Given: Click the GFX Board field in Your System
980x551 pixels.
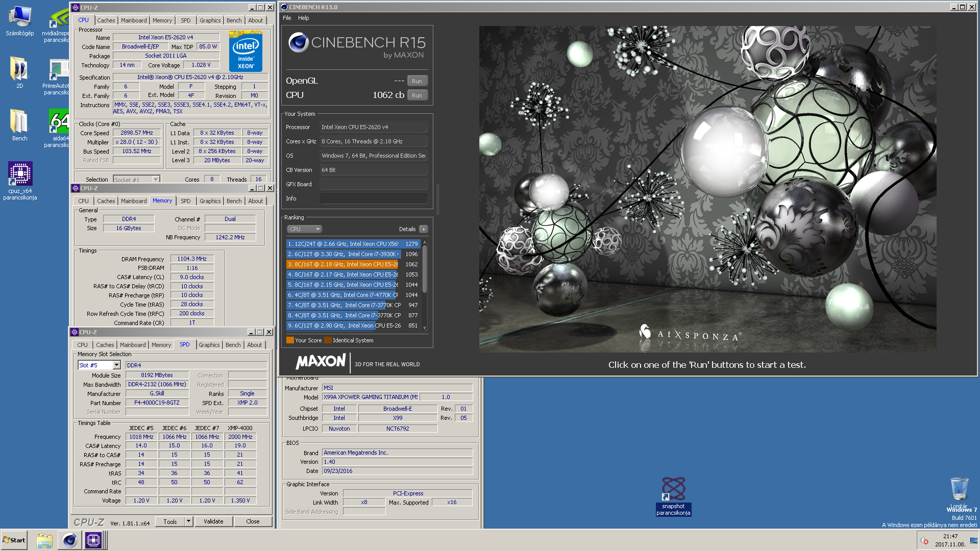Looking at the screenshot, I should click(x=374, y=184).
